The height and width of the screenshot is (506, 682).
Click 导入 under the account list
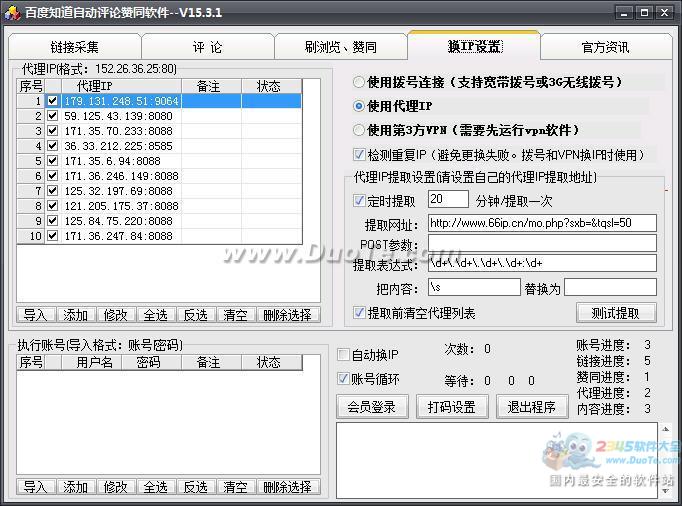[x=36, y=487]
